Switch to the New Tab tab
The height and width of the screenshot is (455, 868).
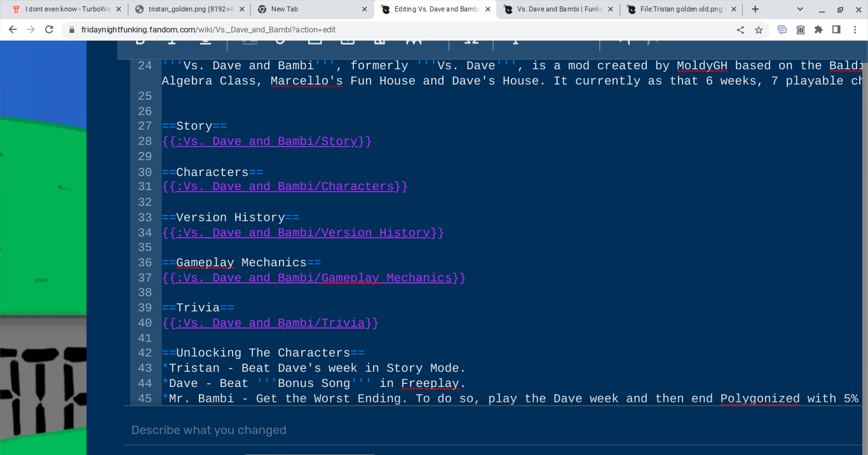point(311,10)
